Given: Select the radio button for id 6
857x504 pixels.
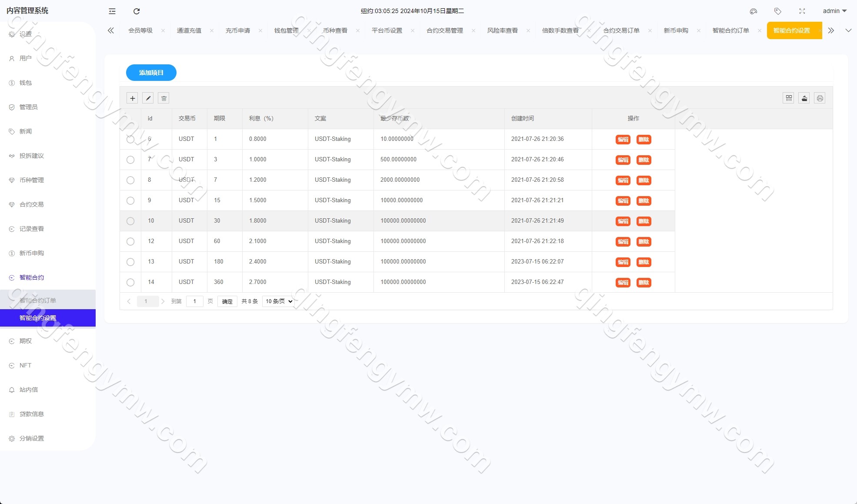Looking at the screenshot, I should 130,140.
